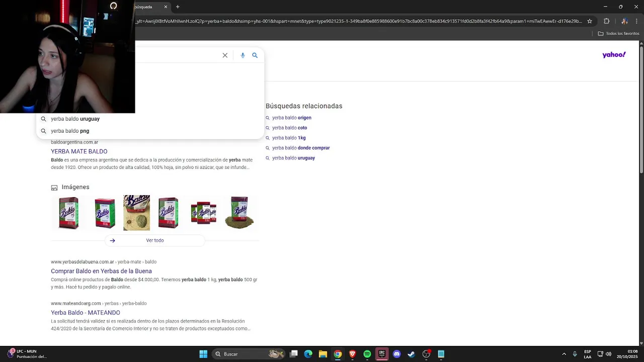Open Microsoft Edge from taskbar
Screen dimensions: 644x362
[308, 354]
